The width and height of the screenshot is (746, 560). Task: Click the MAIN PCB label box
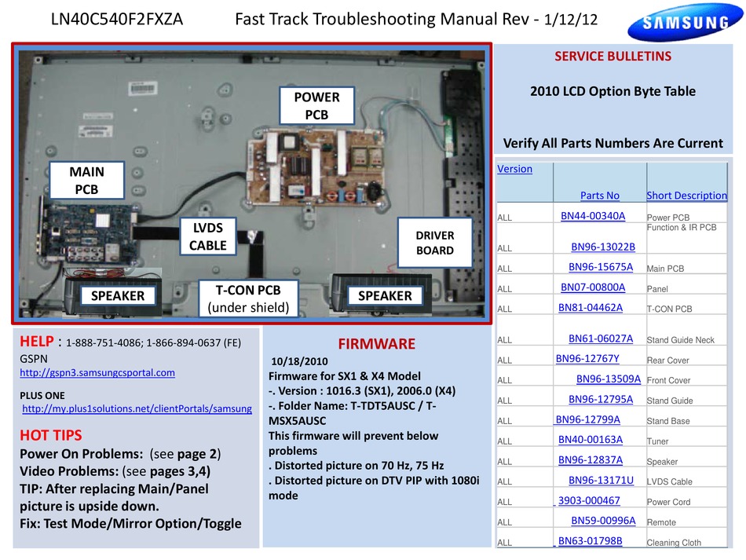click(x=86, y=181)
